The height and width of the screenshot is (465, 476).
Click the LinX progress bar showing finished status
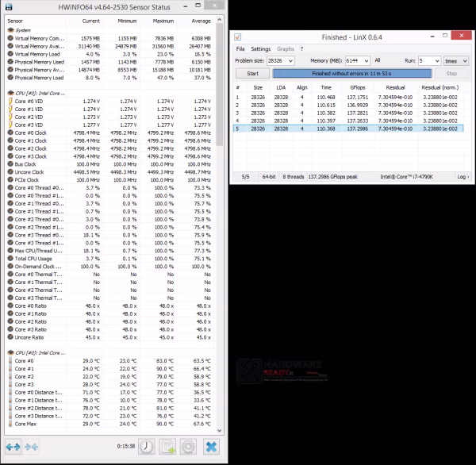pos(351,74)
